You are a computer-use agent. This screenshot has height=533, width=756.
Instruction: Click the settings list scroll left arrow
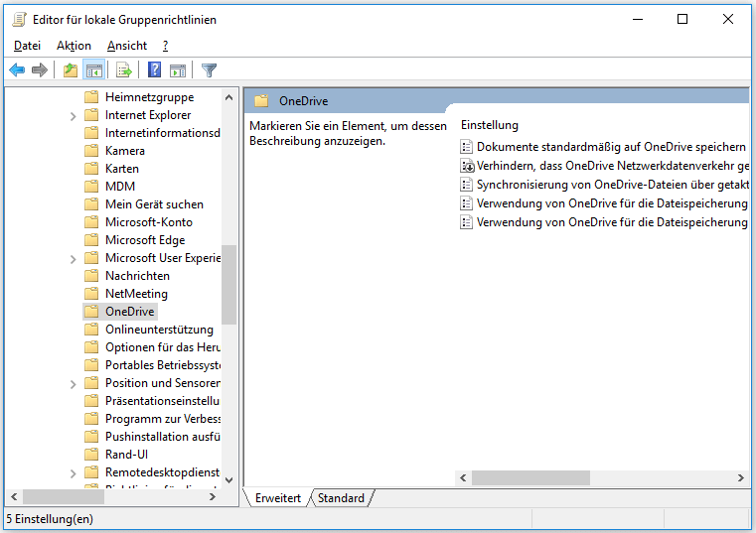(x=463, y=478)
